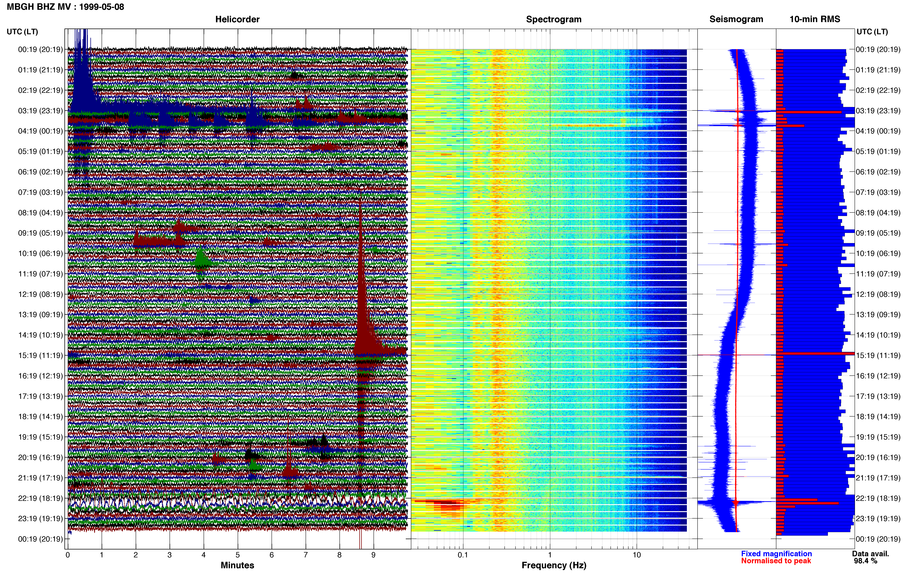Click right time label 07:19 (03:19)
The width and height of the screenshot is (924, 578).
(x=878, y=192)
